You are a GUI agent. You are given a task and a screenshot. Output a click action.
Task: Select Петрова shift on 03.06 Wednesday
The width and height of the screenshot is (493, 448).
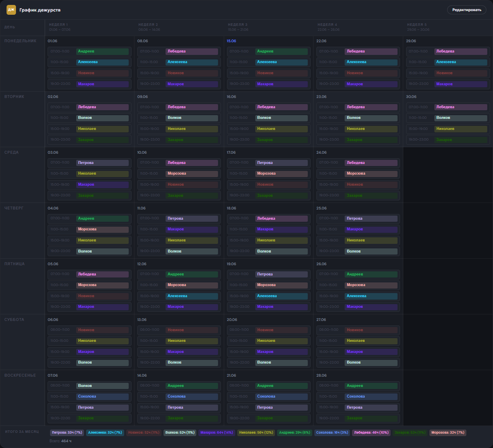click(102, 163)
